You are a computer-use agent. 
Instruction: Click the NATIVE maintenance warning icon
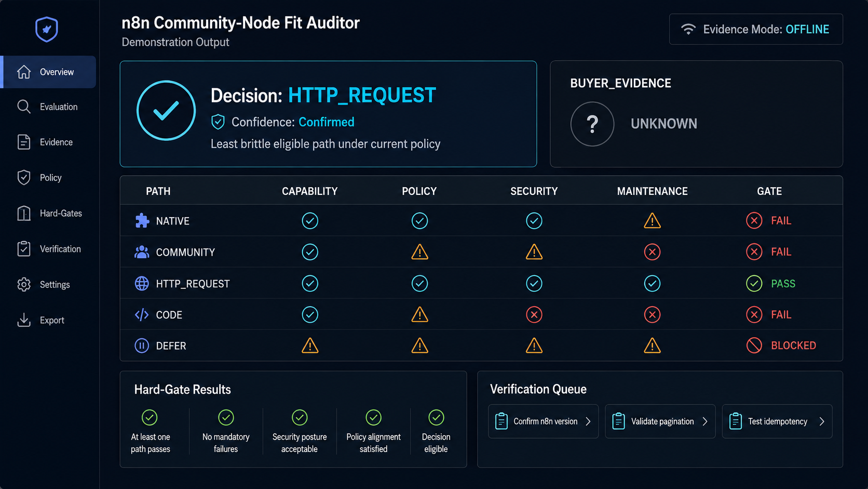[652, 221]
